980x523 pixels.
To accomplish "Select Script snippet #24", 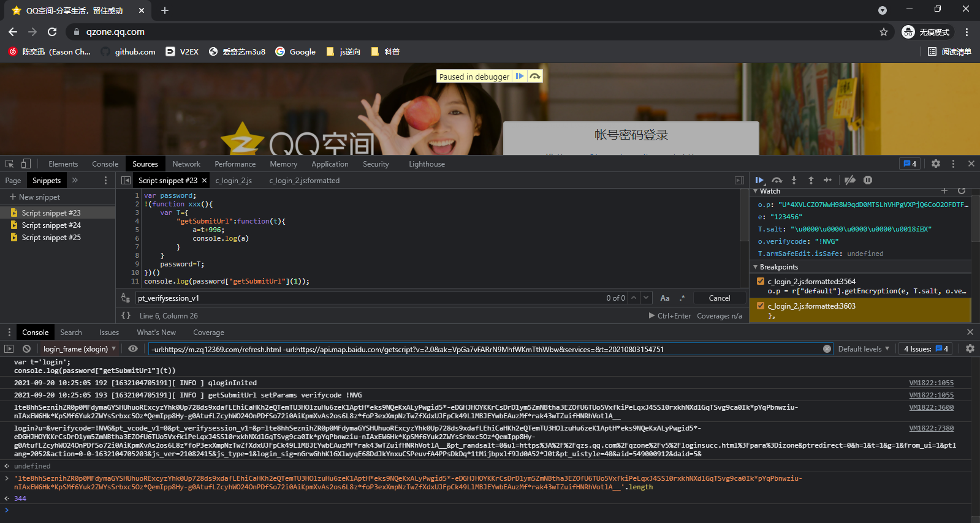I will point(51,225).
